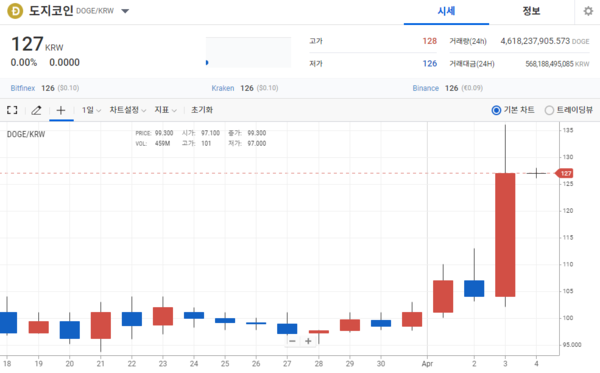
Task: Click the 고가 value 128
Action: [429, 41]
